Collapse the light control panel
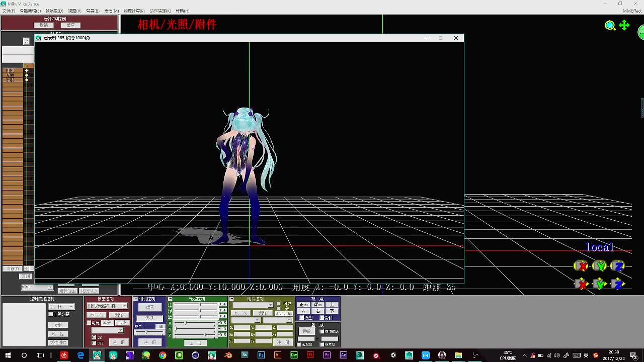Viewport: 644px width, 362px height. tap(170, 299)
